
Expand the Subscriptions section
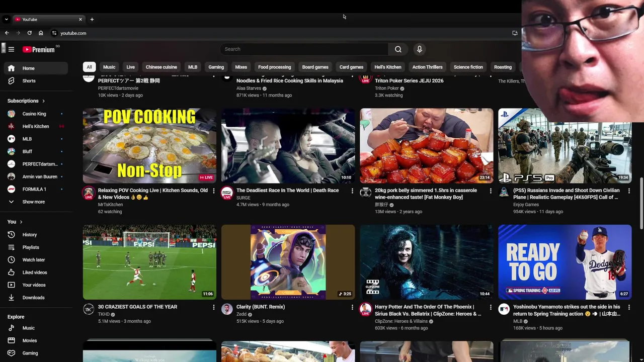[x=26, y=101]
